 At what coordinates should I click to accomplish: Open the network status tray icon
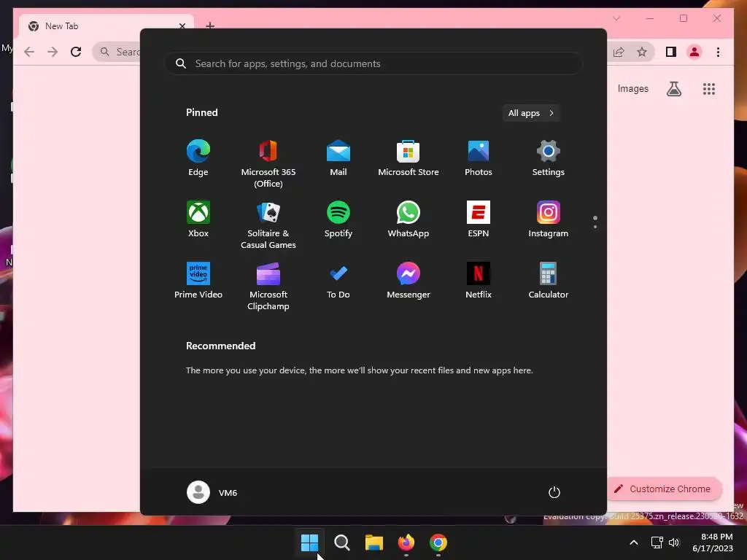[x=657, y=542]
